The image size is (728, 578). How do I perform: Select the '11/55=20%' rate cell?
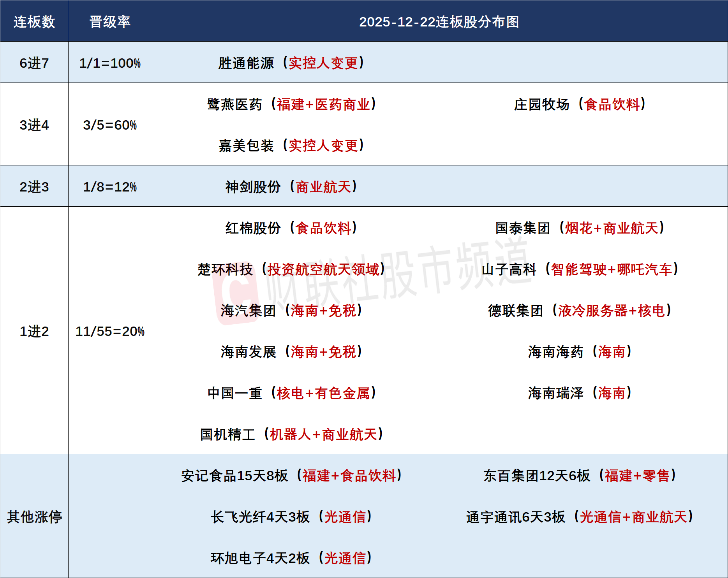(x=110, y=331)
